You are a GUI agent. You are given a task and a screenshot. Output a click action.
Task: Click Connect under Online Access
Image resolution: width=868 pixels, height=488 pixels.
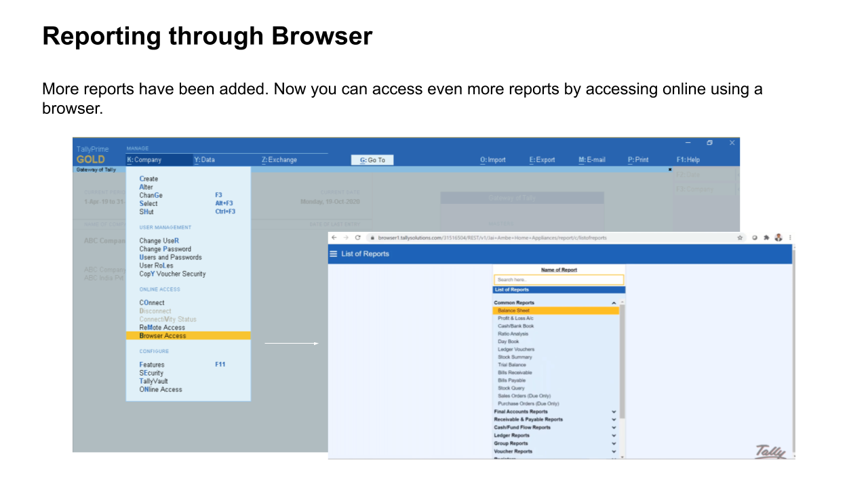tap(152, 303)
